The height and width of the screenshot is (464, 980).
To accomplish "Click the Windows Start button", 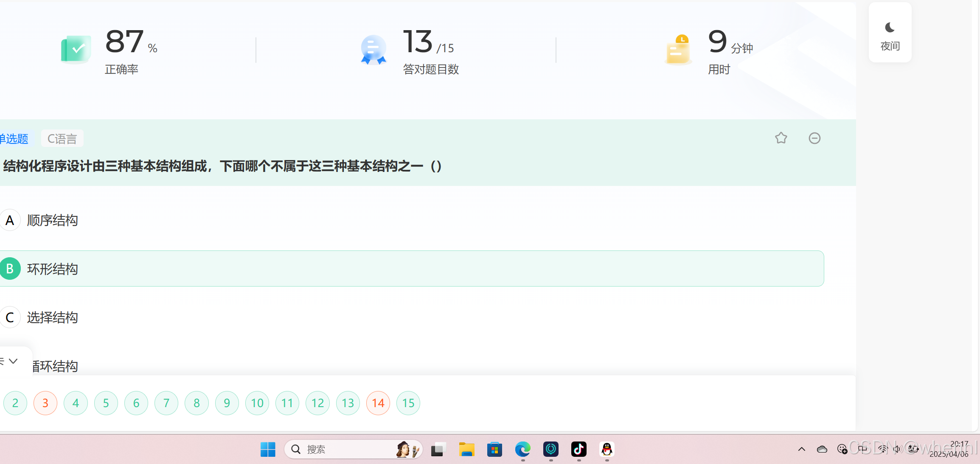I will pyautogui.click(x=268, y=449).
